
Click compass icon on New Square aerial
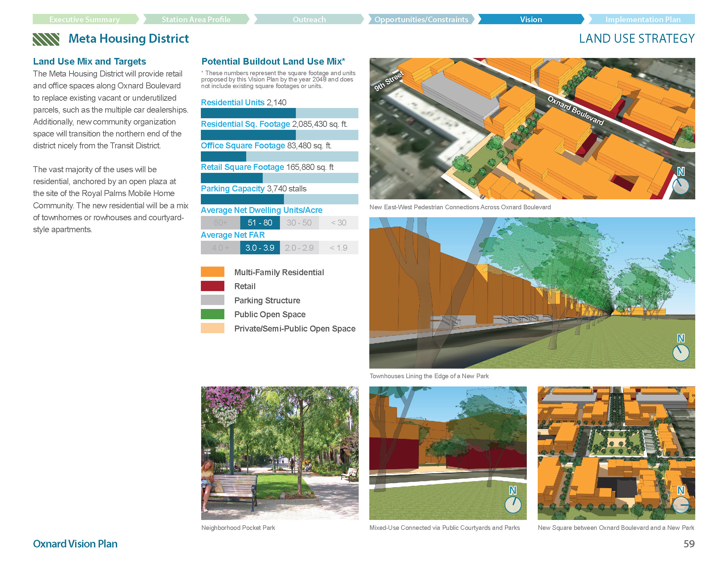click(680, 504)
